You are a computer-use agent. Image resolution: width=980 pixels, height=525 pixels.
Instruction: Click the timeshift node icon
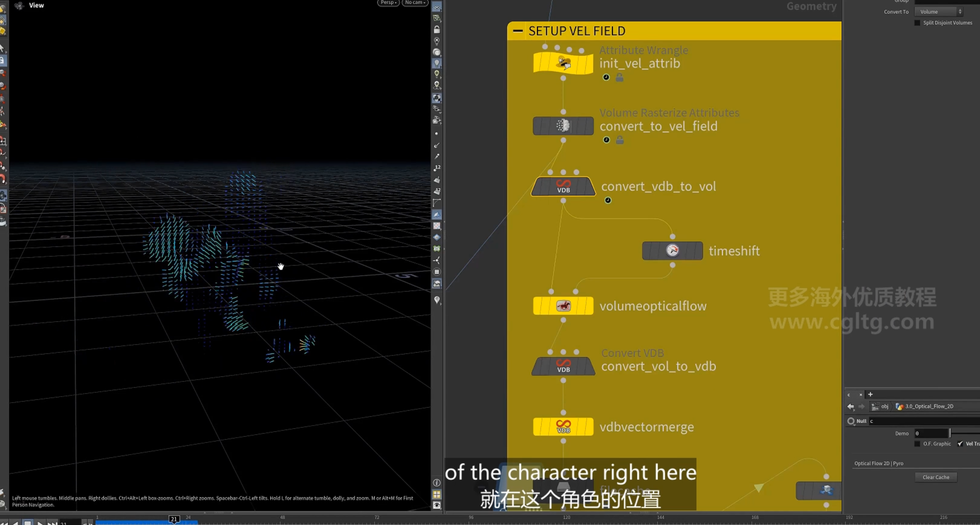tap(672, 250)
